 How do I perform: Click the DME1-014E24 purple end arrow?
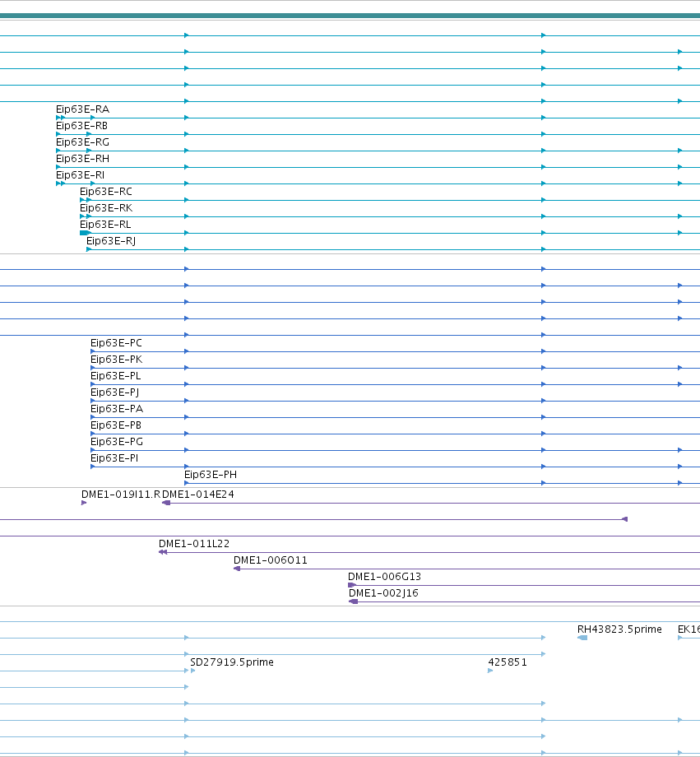pos(166,503)
